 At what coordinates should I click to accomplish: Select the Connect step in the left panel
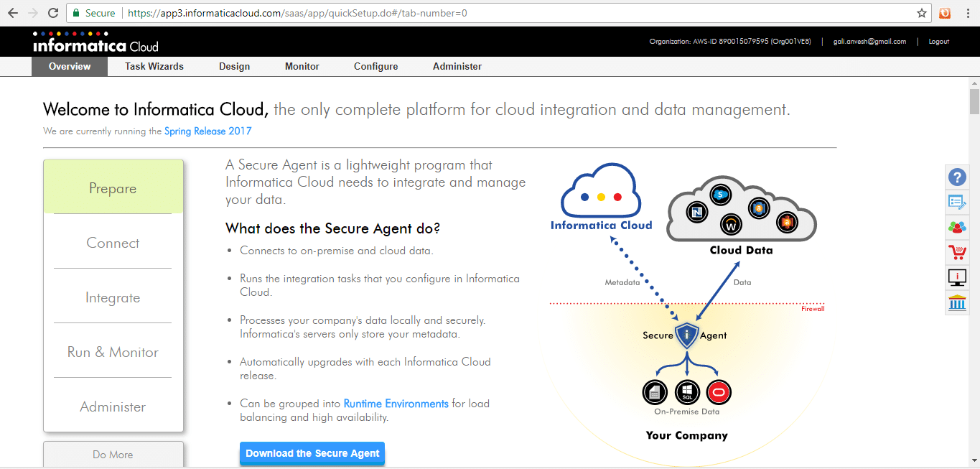coord(113,243)
